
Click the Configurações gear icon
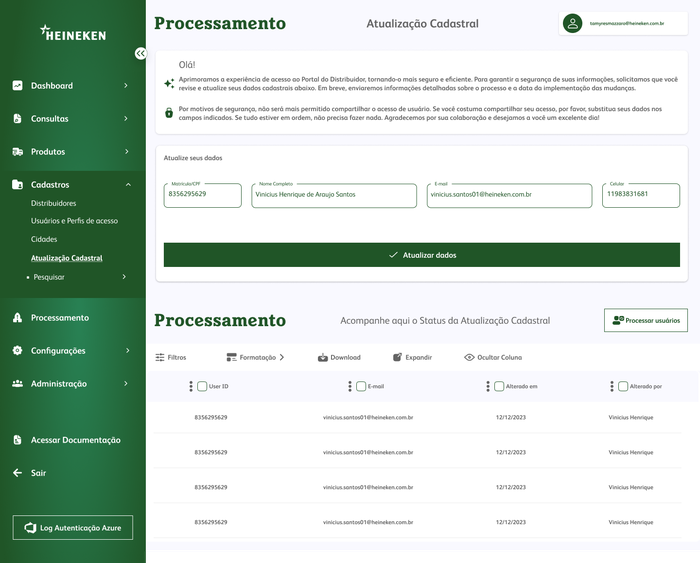point(17,350)
